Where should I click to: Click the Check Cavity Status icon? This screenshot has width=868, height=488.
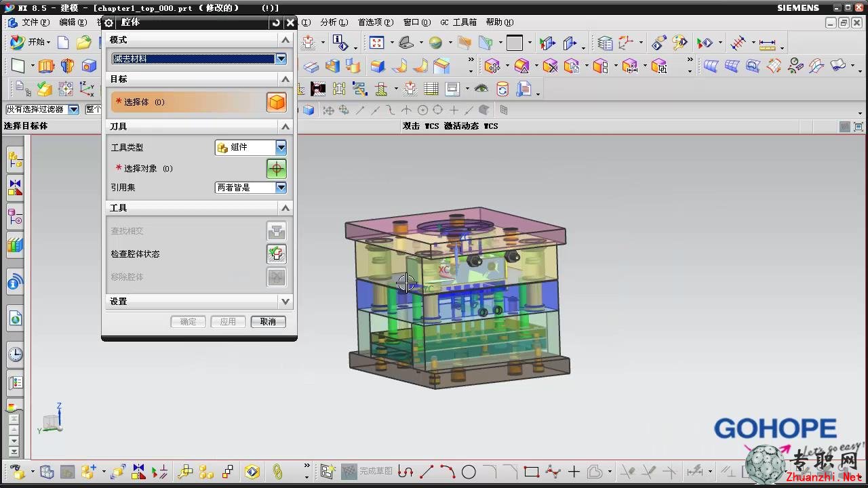click(x=276, y=254)
